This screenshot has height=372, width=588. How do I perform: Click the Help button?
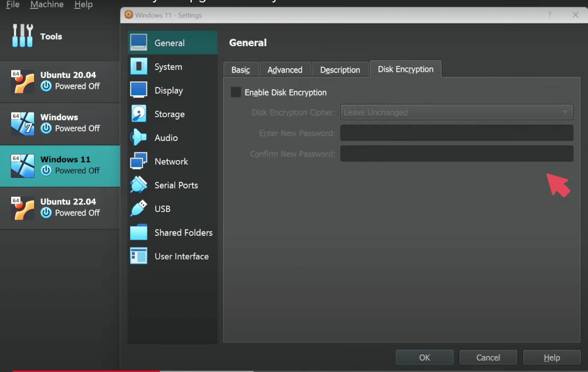pos(552,357)
